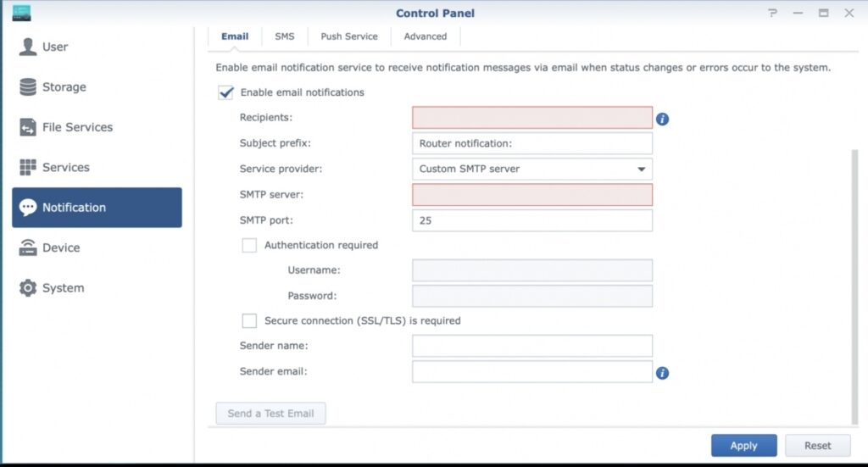
Task: Click info icon beside Sender email
Action: pyautogui.click(x=662, y=373)
